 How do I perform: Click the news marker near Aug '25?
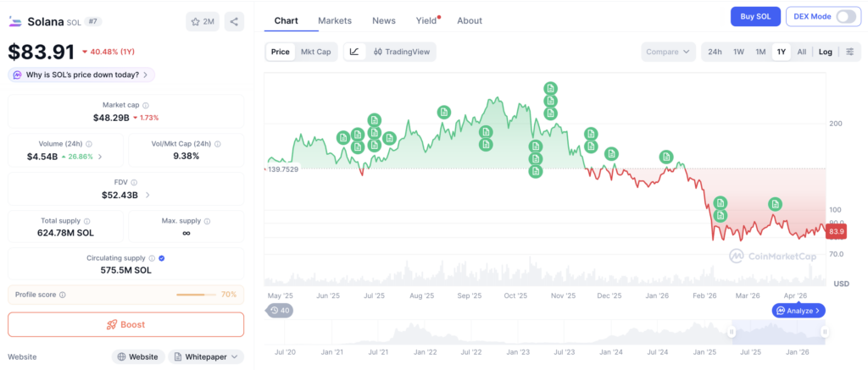pyautogui.click(x=443, y=113)
